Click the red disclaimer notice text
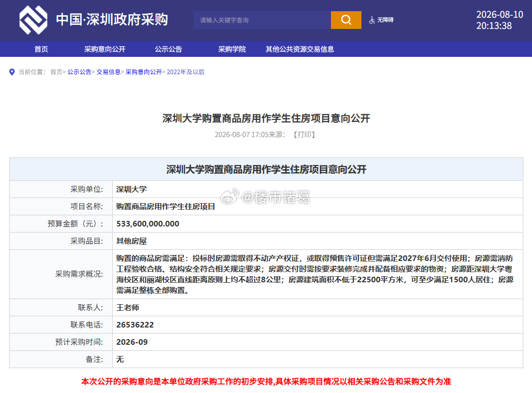Screen dimensions: 532x393 click(266, 382)
